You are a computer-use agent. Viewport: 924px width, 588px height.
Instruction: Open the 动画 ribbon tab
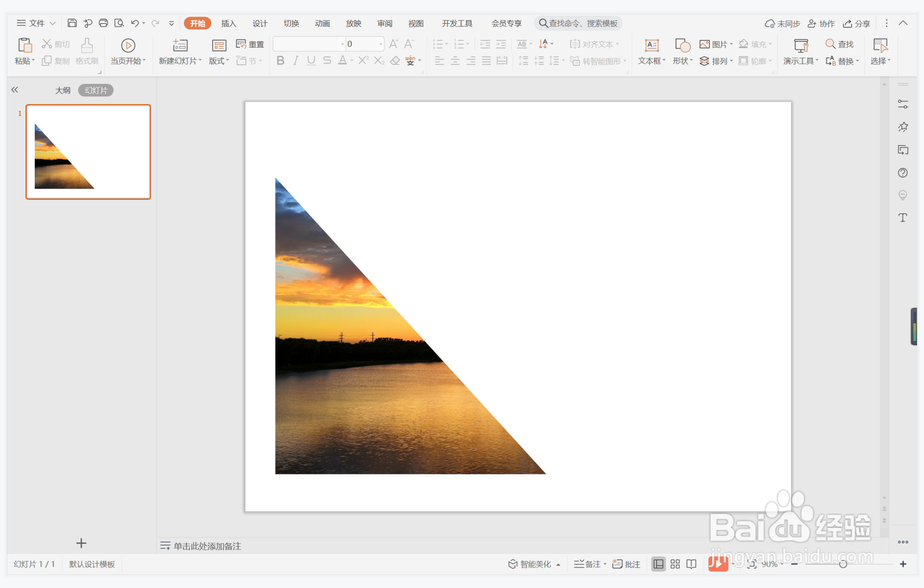pos(322,23)
